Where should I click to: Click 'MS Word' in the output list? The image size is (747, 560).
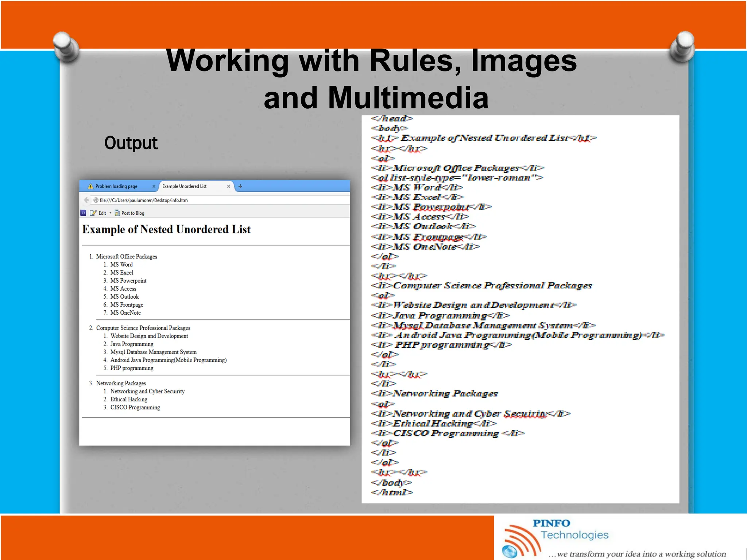[121, 265]
